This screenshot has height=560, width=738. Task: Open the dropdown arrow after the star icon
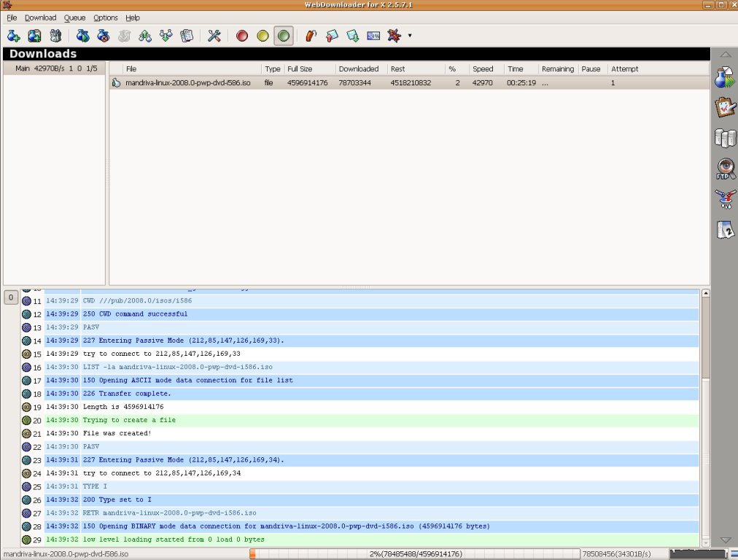(410, 36)
